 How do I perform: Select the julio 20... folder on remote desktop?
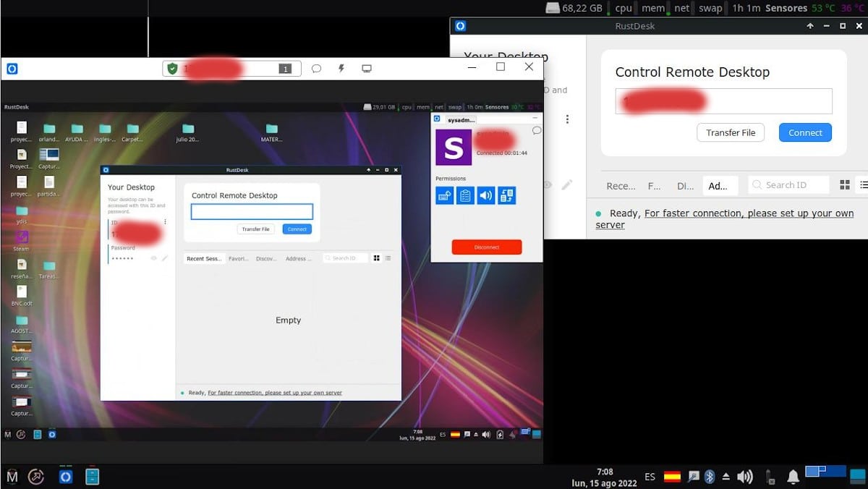tap(187, 132)
